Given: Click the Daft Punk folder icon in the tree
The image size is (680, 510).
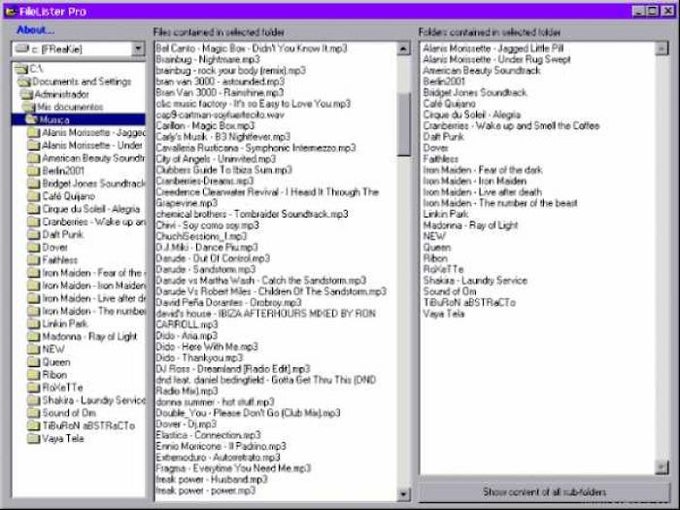Looking at the screenshot, I should tap(33, 235).
